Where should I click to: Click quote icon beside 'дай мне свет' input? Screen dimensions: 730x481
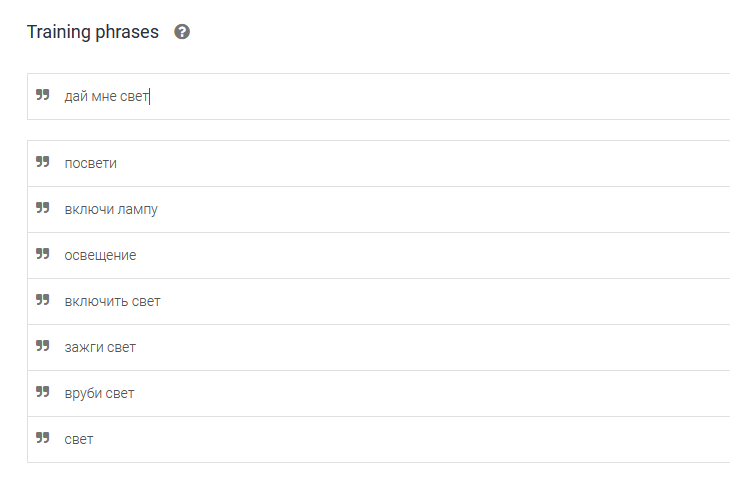pos(43,95)
